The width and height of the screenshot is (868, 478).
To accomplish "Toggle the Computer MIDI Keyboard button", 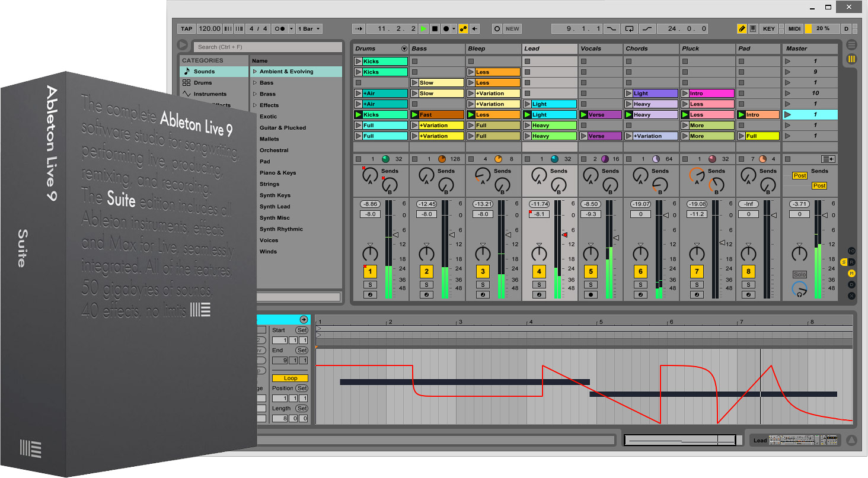I will tap(753, 28).
